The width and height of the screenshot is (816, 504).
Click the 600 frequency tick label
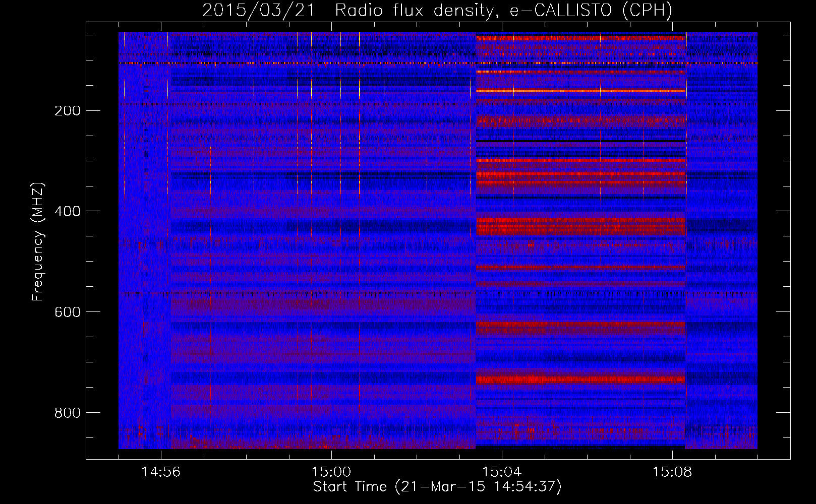click(68, 312)
